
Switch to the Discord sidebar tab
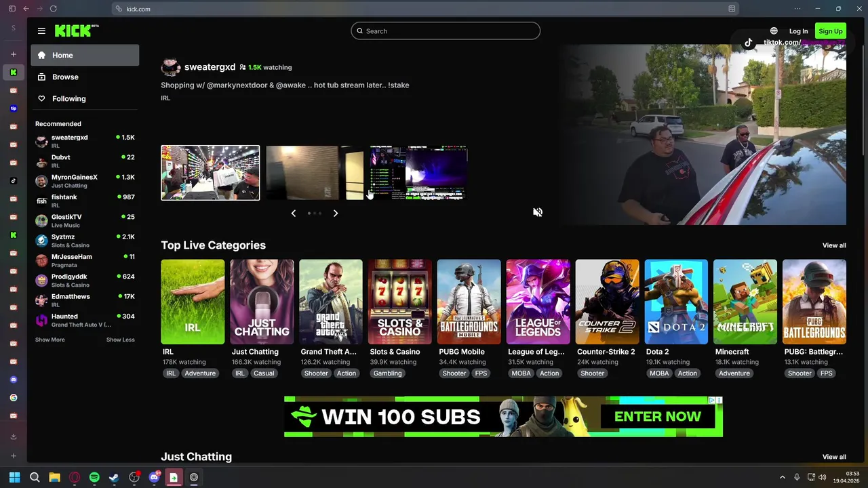[13, 380]
